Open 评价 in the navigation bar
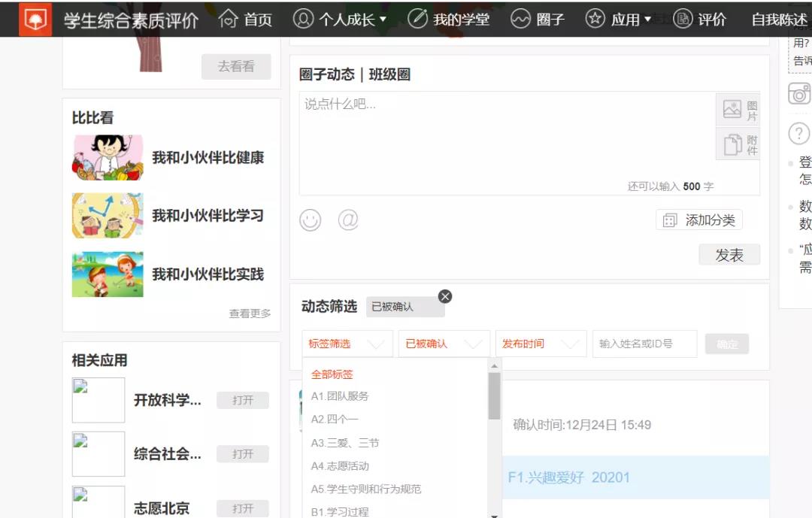The image size is (812, 518). 712,20
